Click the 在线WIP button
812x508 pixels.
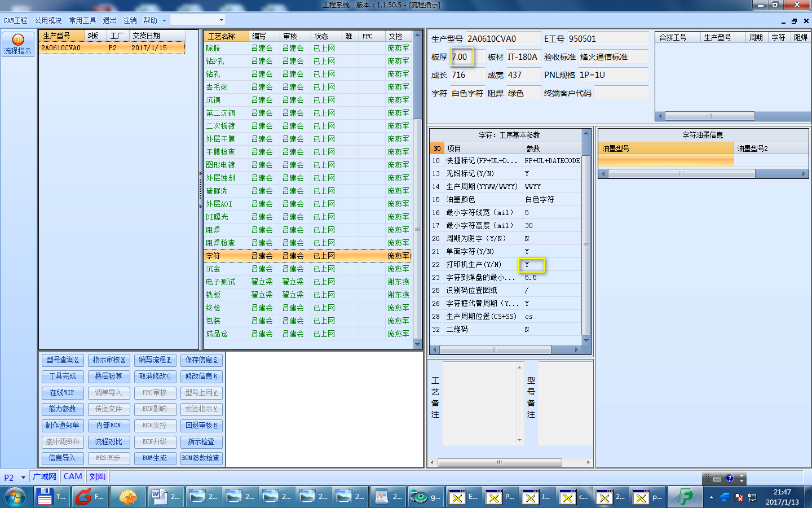click(63, 392)
